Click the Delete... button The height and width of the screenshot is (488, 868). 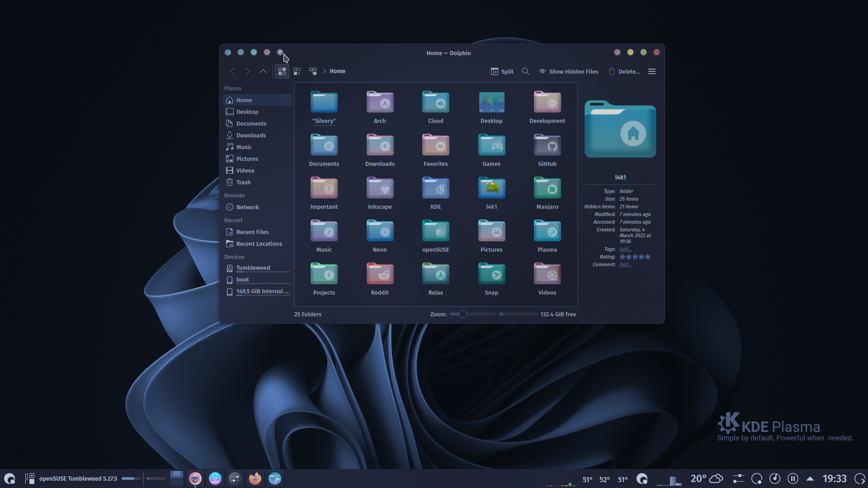tap(624, 71)
